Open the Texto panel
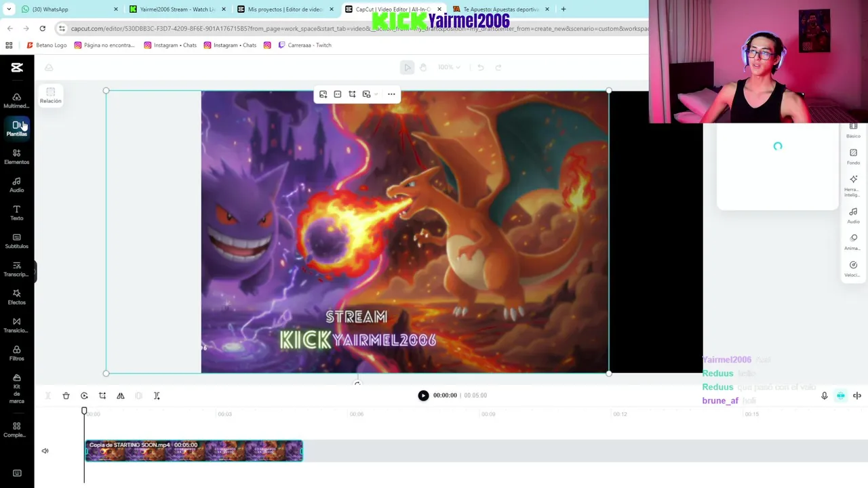The width and height of the screenshot is (868, 488). point(16,213)
